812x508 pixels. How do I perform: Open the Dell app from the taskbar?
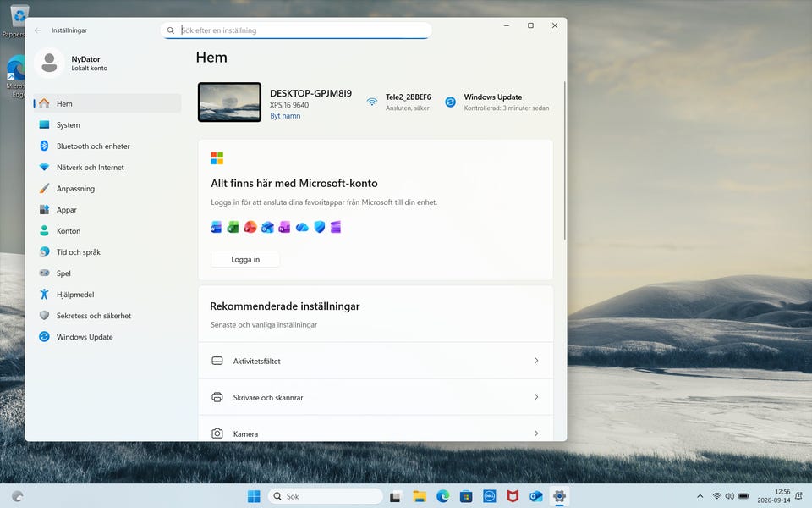tap(490, 497)
